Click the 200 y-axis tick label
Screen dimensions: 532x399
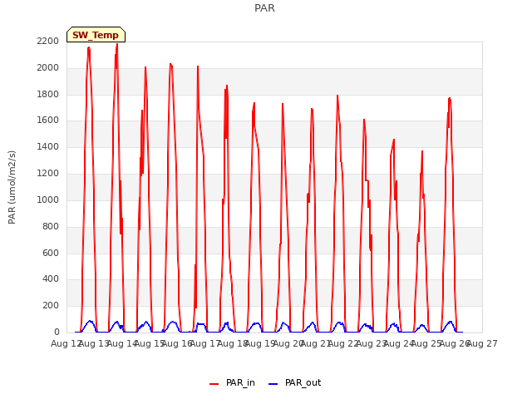[51, 305]
